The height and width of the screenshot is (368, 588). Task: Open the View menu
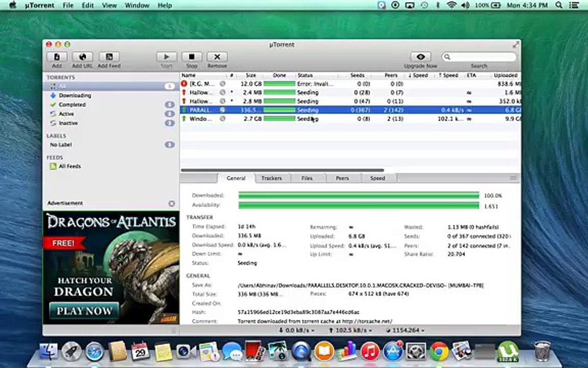109,5
